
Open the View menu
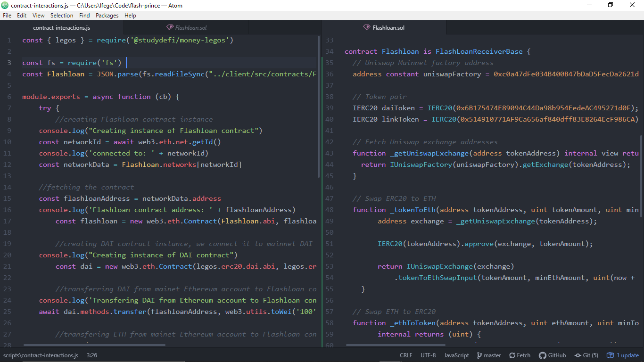pyautogui.click(x=39, y=16)
